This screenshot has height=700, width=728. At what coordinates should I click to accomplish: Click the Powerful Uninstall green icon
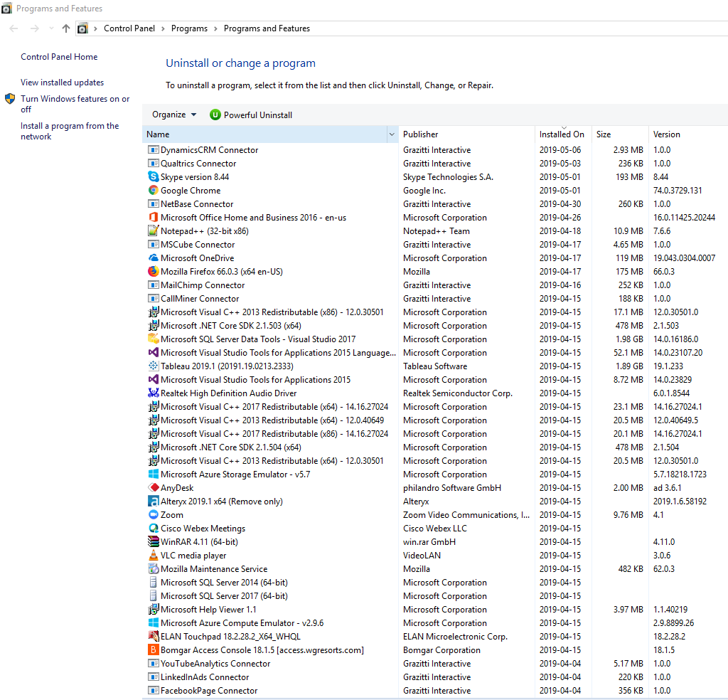[215, 115]
